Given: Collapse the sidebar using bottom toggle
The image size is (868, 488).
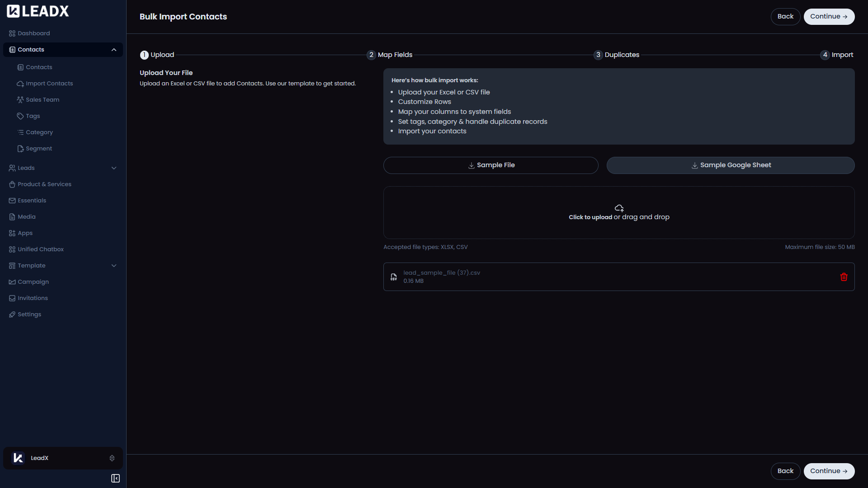Looking at the screenshot, I should pos(115,478).
